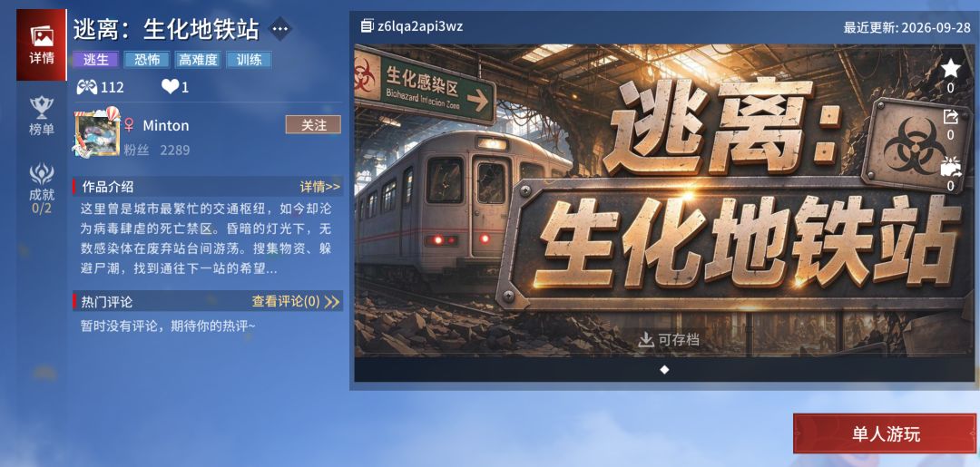Click the 热门评论 section header

(107, 302)
